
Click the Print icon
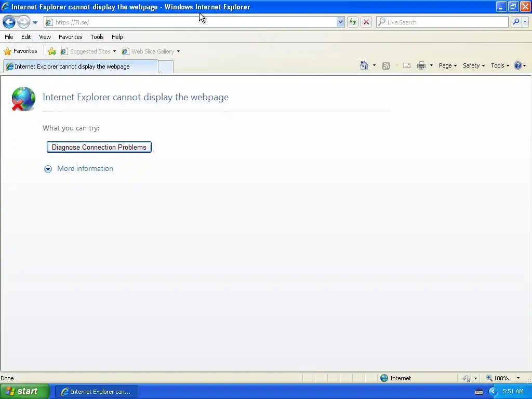pyautogui.click(x=421, y=65)
